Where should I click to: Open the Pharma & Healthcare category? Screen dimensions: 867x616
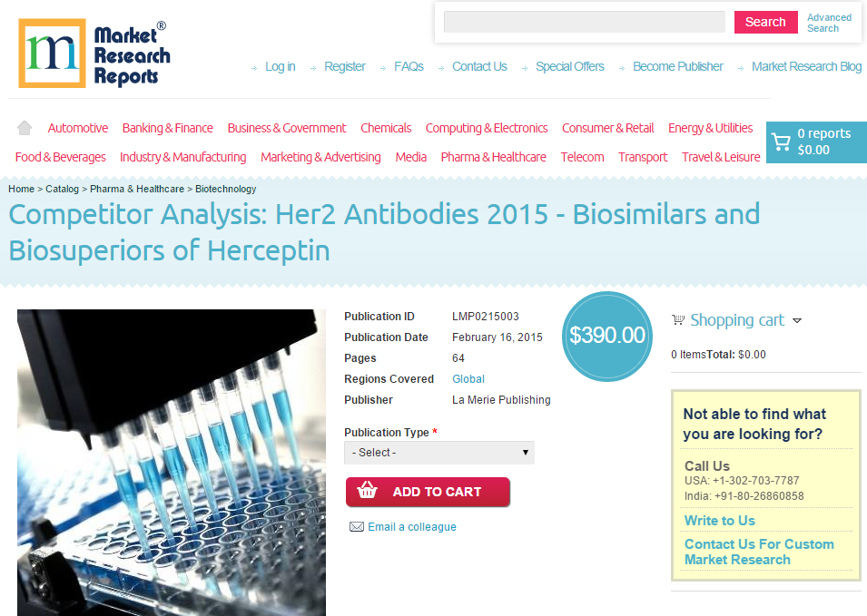(493, 156)
